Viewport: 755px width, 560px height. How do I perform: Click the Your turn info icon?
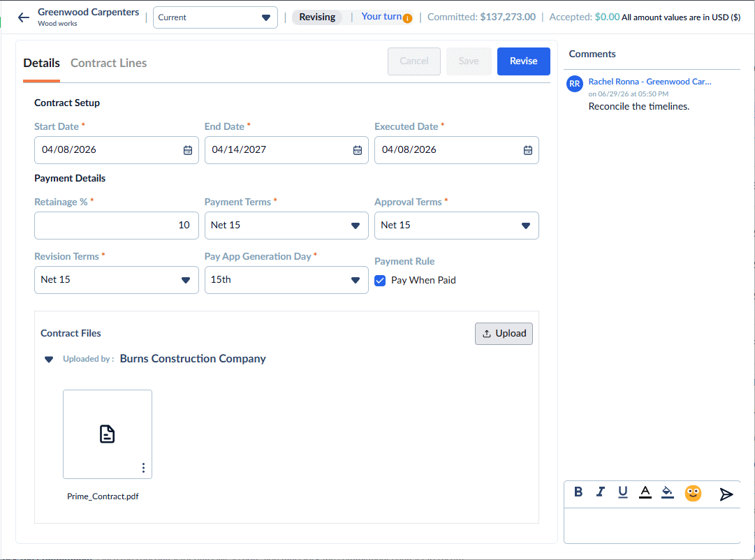pyautogui.click(x=407, y=19)
